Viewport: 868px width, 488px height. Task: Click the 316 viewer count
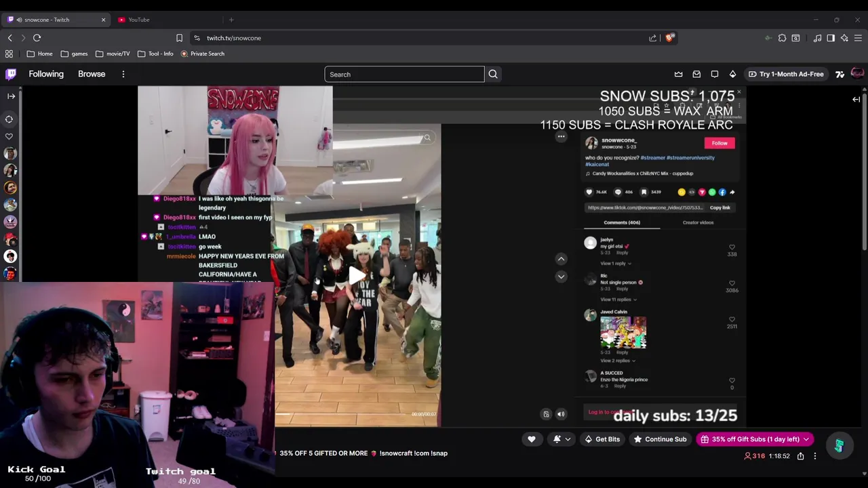(x=755, y=456)
